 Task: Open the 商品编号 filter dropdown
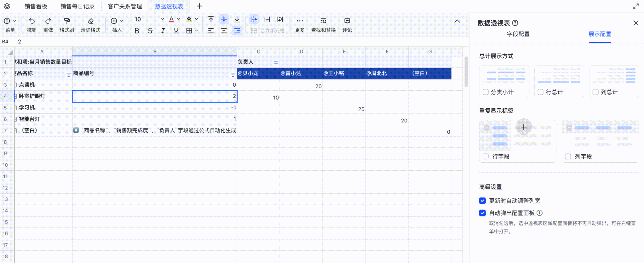[233, 75]
